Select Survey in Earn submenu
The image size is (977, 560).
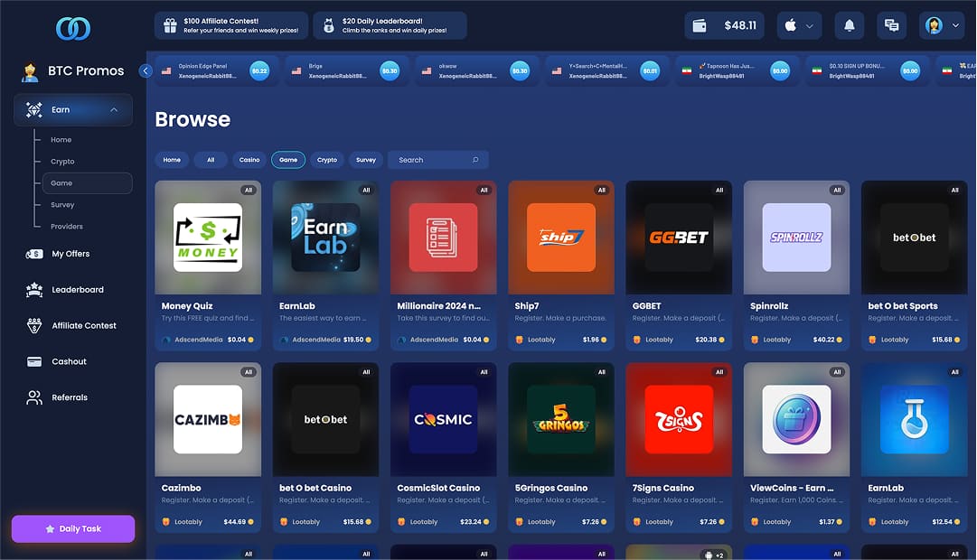point(62,205)
